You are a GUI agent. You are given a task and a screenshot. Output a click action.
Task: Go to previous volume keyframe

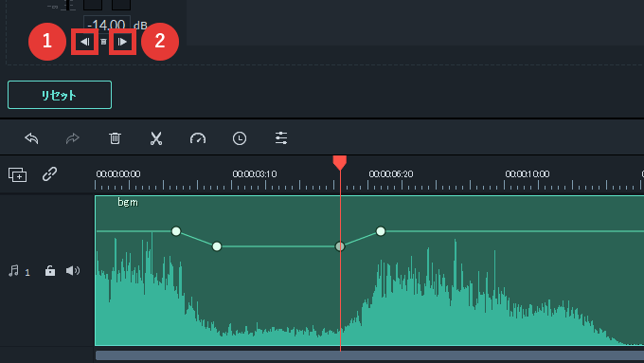coord(85,42)
